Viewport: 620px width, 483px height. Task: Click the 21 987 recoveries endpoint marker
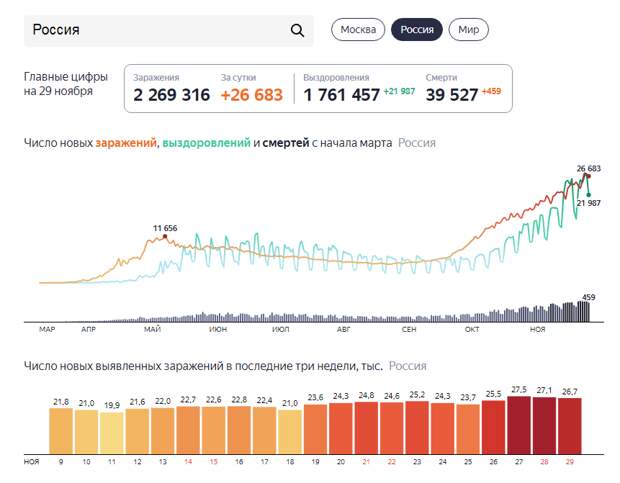tap(589, 195)
